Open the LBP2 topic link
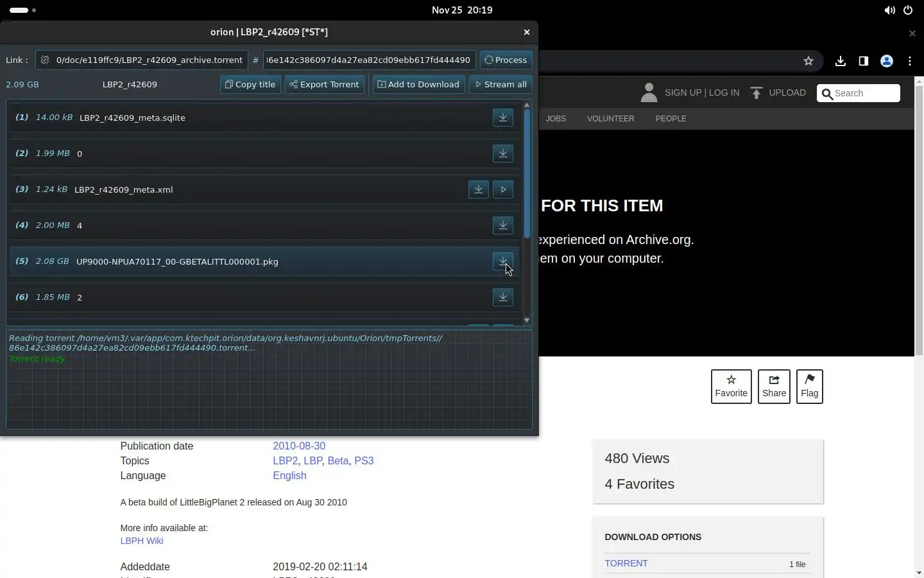 point(285,460)
